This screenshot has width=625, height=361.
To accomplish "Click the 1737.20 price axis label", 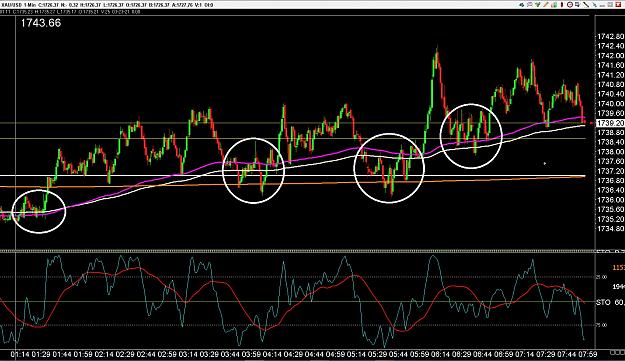I will pos(610,171).
